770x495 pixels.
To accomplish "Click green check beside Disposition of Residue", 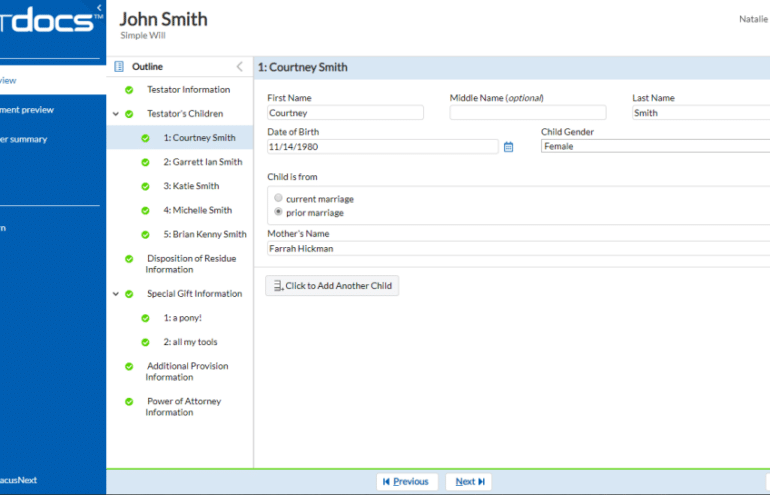I will 129,259.
